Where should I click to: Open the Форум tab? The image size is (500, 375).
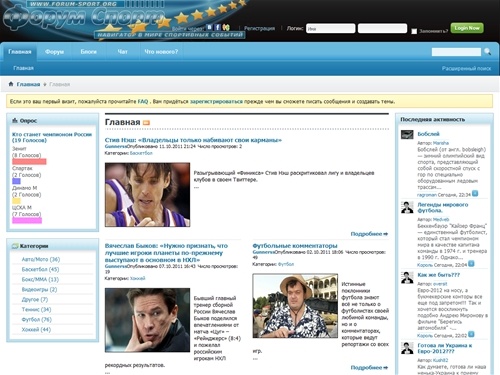(x=54, y=52)
